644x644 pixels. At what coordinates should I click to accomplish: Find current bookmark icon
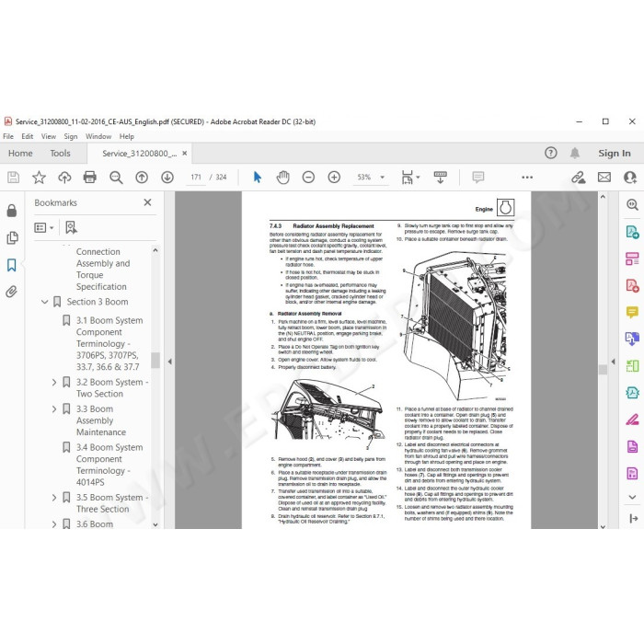71,227
